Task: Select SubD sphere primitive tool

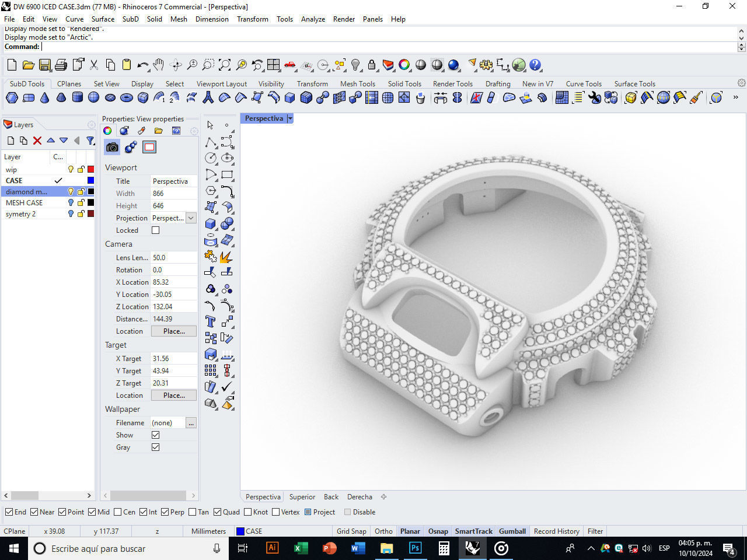Action: [x=94, y=97]
